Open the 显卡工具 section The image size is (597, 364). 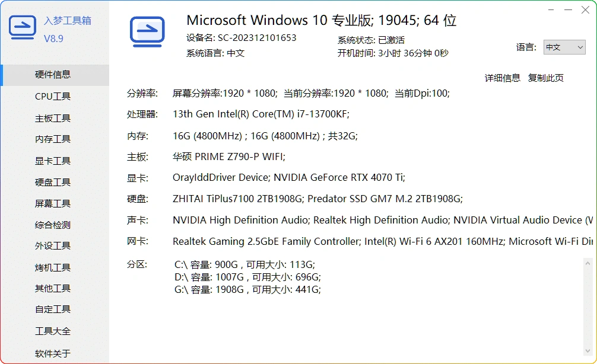tap(53, 161)
